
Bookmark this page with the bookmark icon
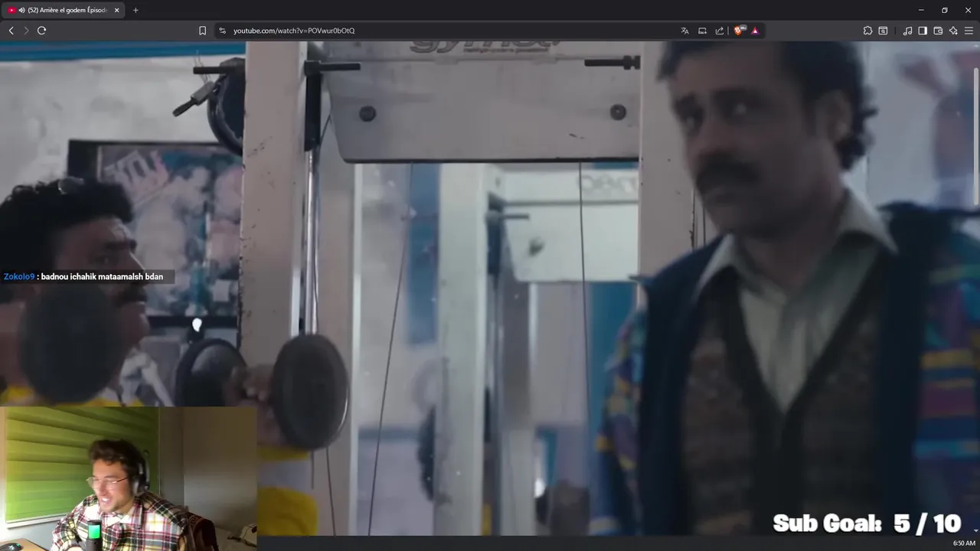coord(202,31)
